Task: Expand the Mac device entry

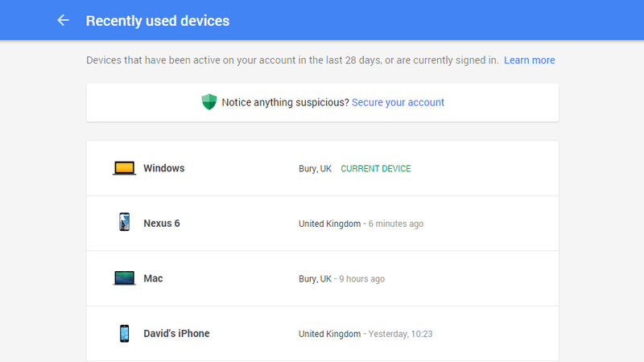Action: pos(323,278)
